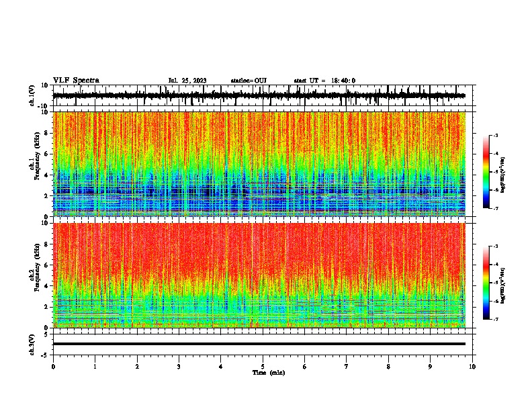The height and width of the screenshot is (411, 532).
Task: Click the "-7" label on ch.2 color bar
Action: pyautogui.click(x=495, y=320)
